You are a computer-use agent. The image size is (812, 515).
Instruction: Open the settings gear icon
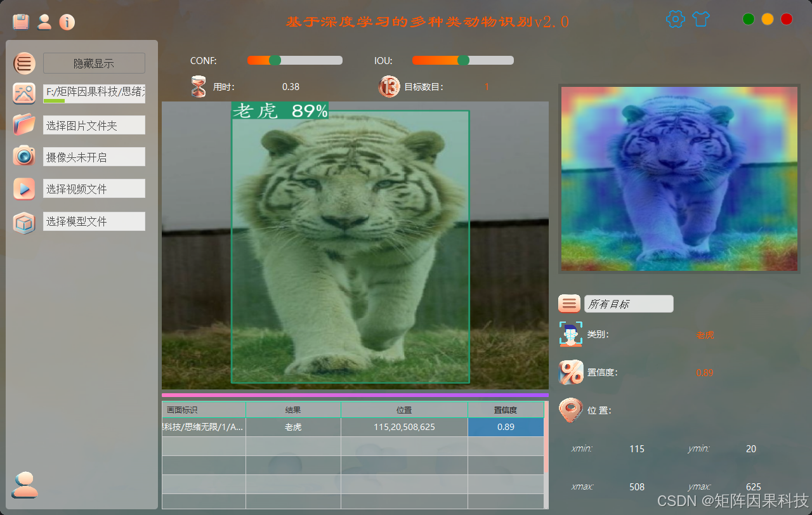[676, 19]
